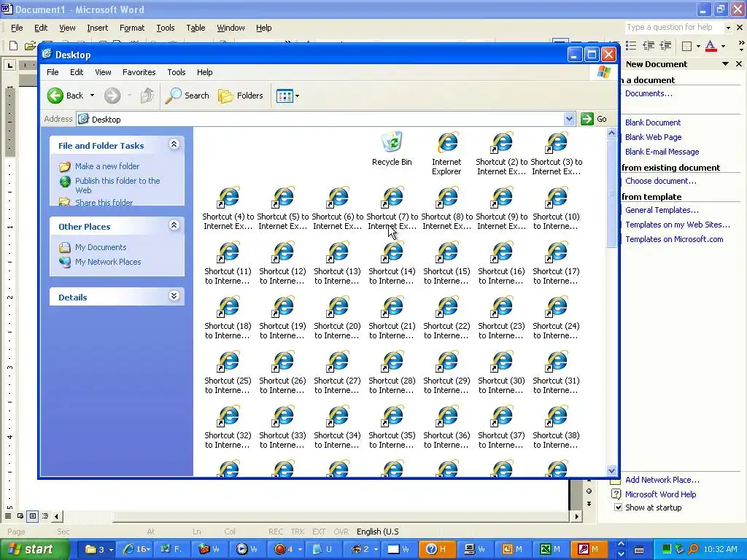The width and height of the screenshot is (747, 560).
Task: Open View menu in Desktop window
Action: [103, 72]
